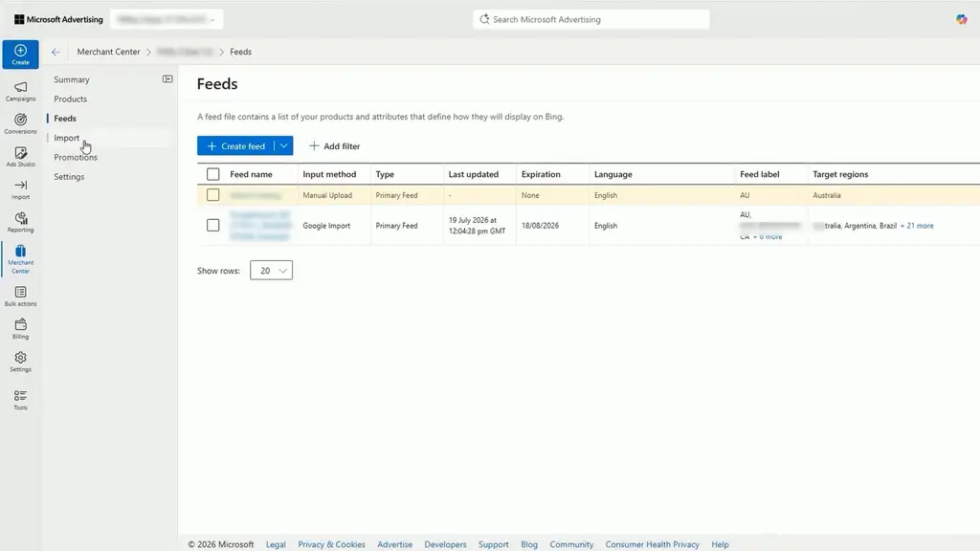Open the Blog footer link
Image resolution: width=980 pixels, height=551 pixels.
pos(528,544)
